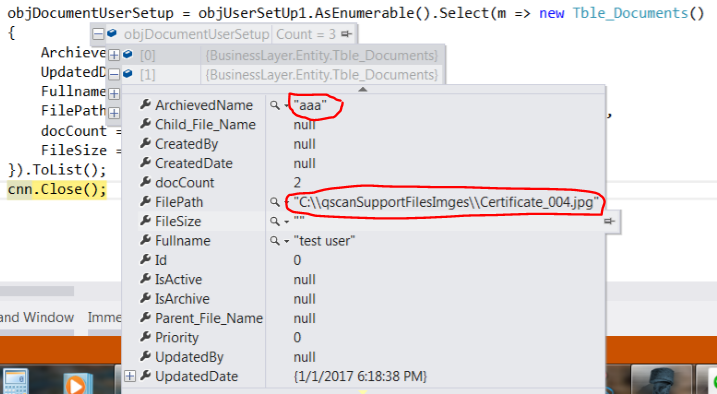Screen dimensions: 717x394
Task: Select the CreatedDate property name
Action: pyautogui.click(x=194, y=163)
